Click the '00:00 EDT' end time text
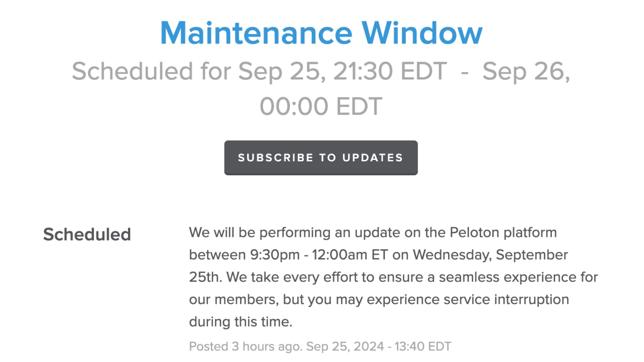The image size is (644, 362). 321,107
